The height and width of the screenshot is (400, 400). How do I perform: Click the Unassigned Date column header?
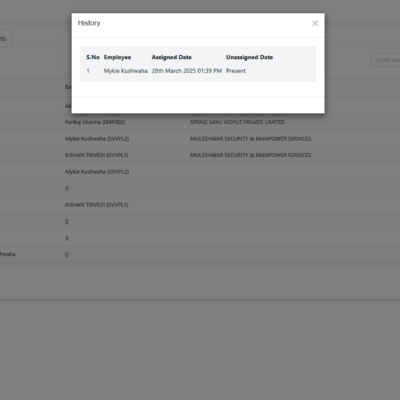[x=249, y=57]
